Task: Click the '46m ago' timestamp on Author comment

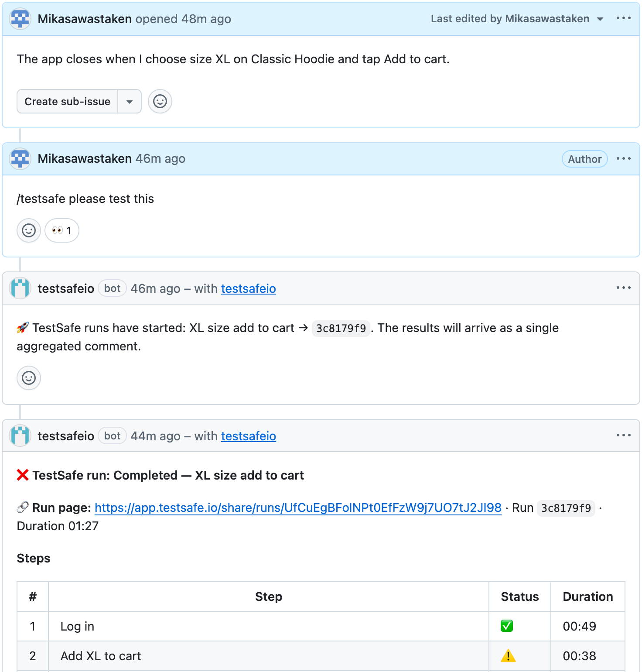Action: coord(160,159)
